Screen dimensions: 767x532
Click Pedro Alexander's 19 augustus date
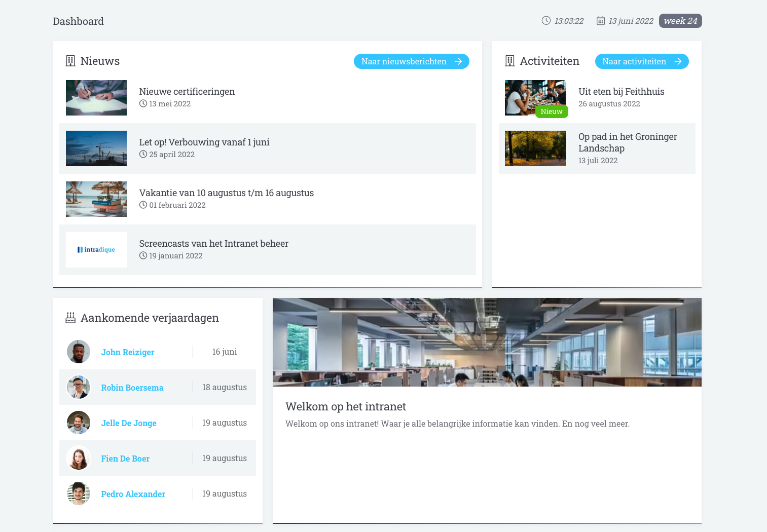[225, 493]
